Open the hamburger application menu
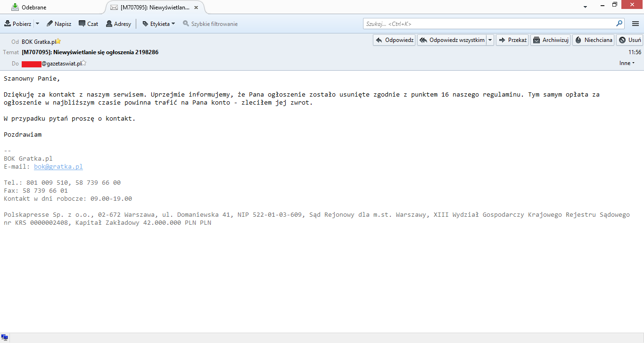The height and width of the screenshot is (343, 644). 635,24
